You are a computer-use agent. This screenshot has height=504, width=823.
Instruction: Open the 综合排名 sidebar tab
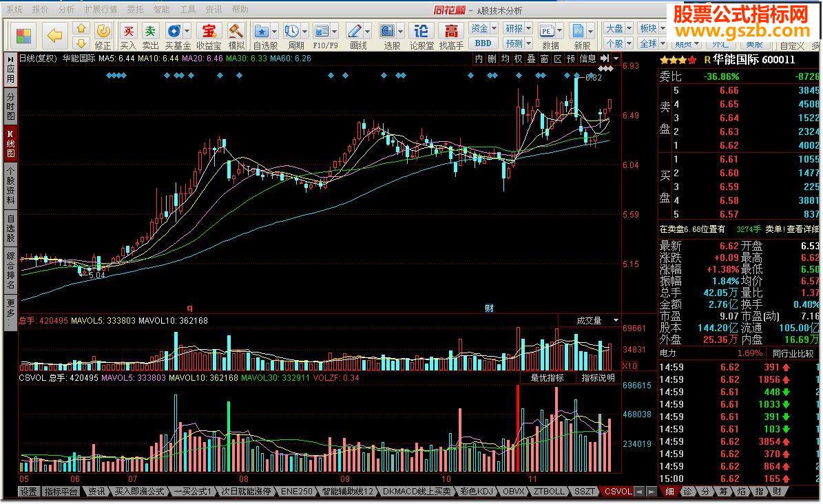pyautogui.click(x=10, y=270)
